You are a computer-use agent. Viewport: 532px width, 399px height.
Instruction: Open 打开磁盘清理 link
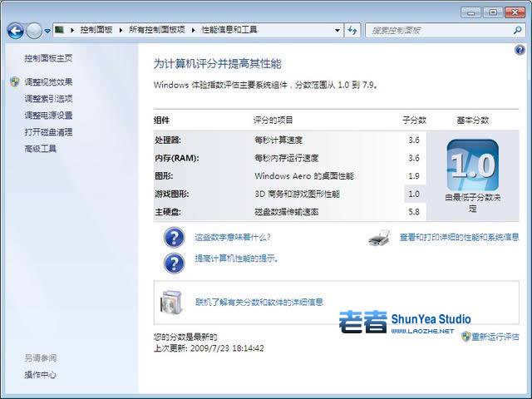click(x=48, y=132)
